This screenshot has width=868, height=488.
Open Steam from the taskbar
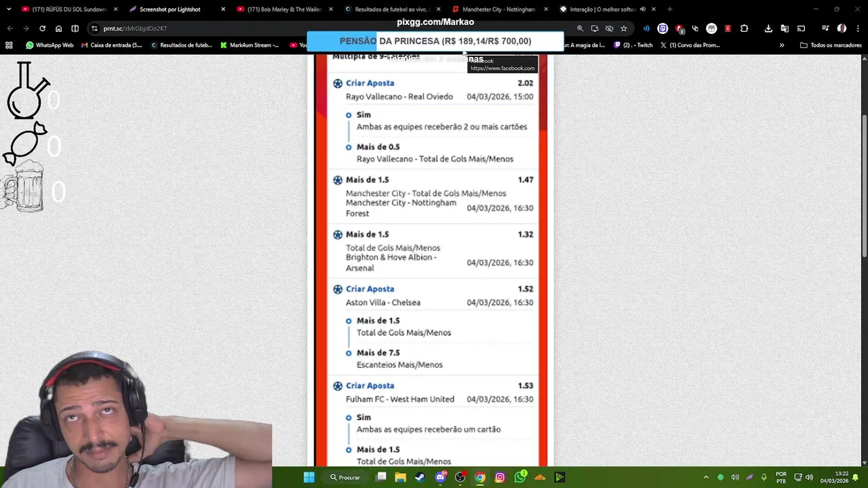pos(420,477)
